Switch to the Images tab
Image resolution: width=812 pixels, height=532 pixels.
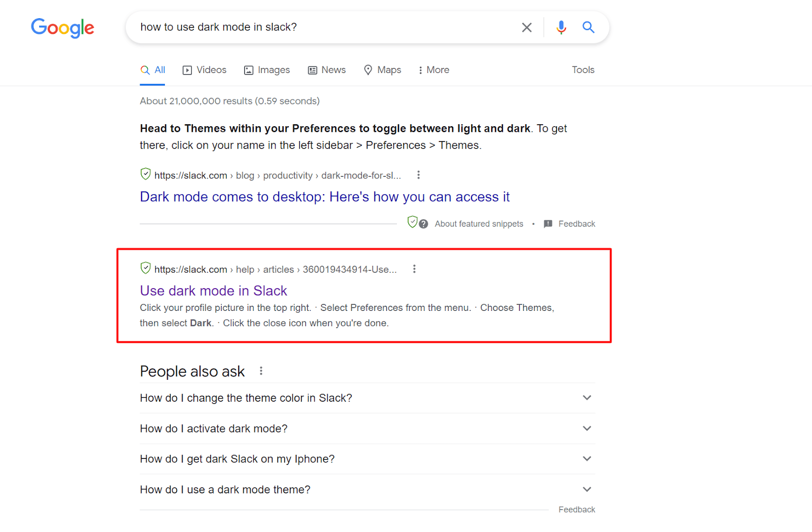coord(267,70)
